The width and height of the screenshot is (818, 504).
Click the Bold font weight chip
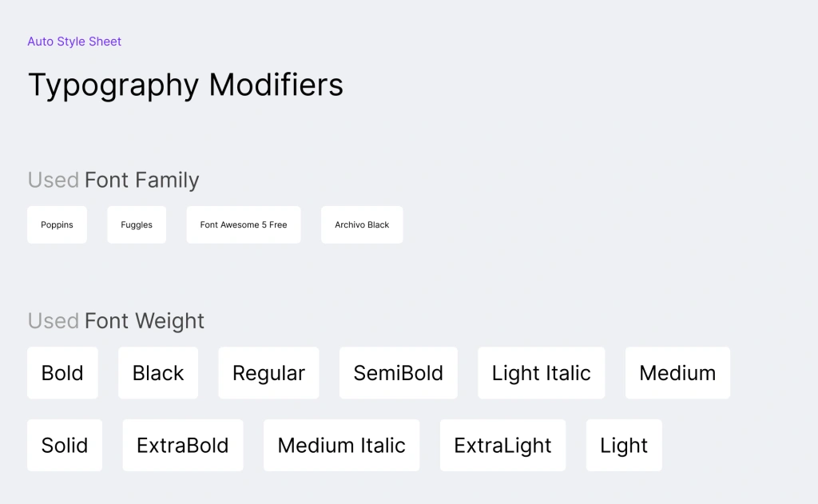[62, 373]
